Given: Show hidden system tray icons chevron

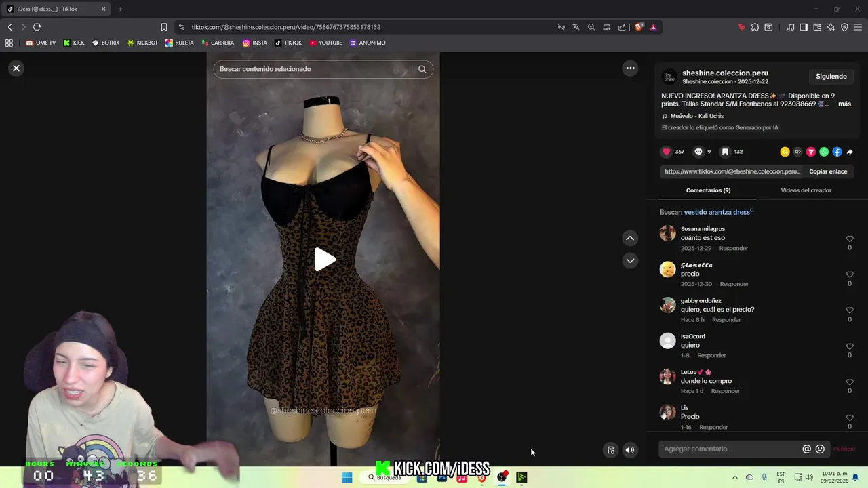Looking at the screenshot, I should (734, 477).
